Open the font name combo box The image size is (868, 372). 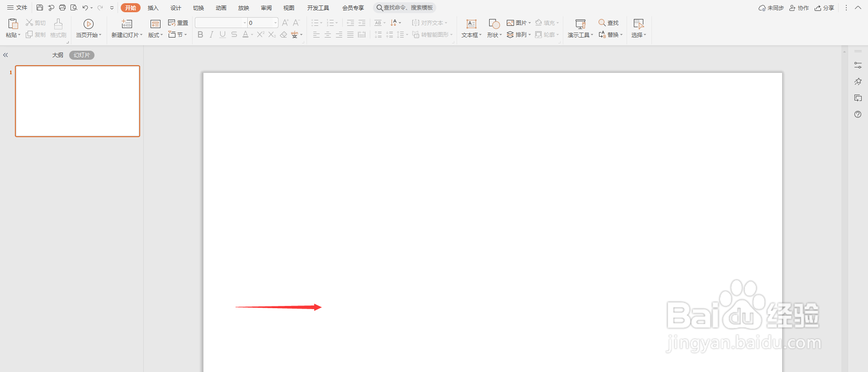(221, 23)
